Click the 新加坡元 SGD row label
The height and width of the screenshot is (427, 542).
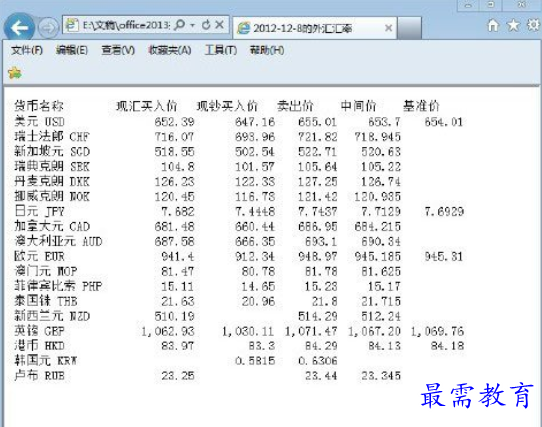[52, 151]
